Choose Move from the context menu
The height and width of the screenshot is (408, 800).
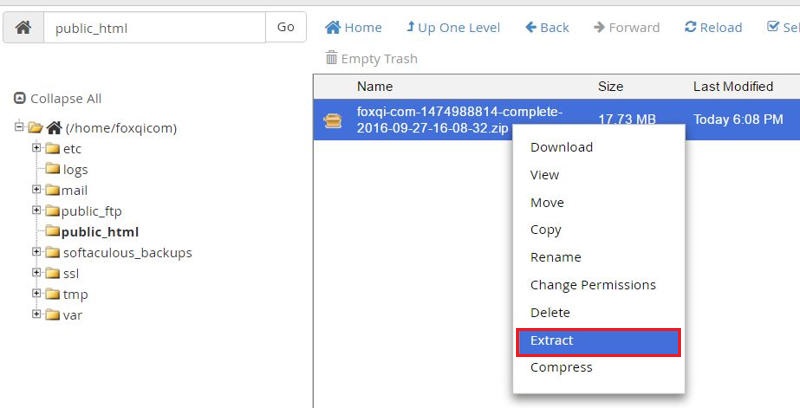point(547,202)
